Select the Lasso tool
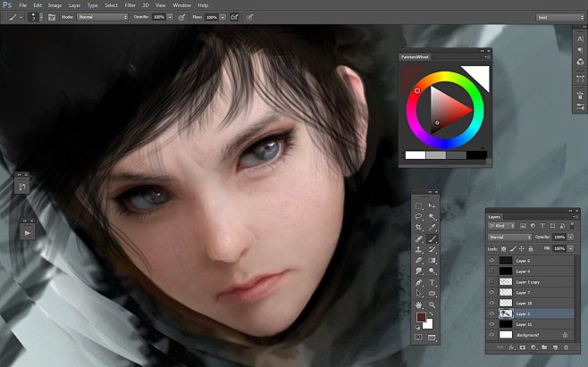The image size is (588, 367). [x=419, y=217]
